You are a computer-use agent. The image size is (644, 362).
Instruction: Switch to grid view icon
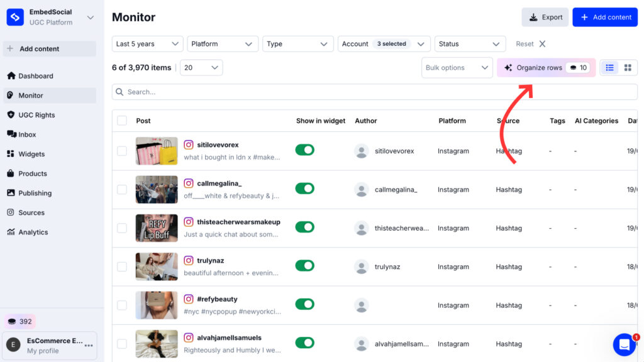pos(628,68)
